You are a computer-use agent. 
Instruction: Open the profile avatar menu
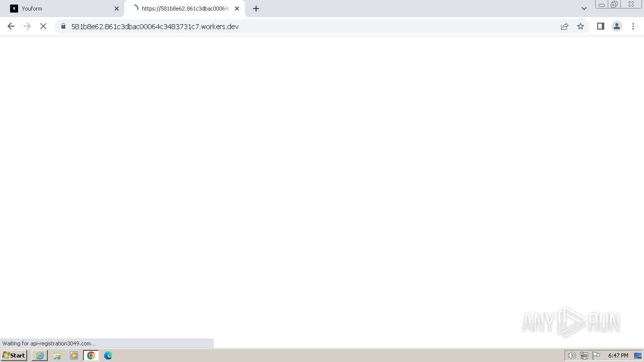pyautogui.click(x=617, y=26)
